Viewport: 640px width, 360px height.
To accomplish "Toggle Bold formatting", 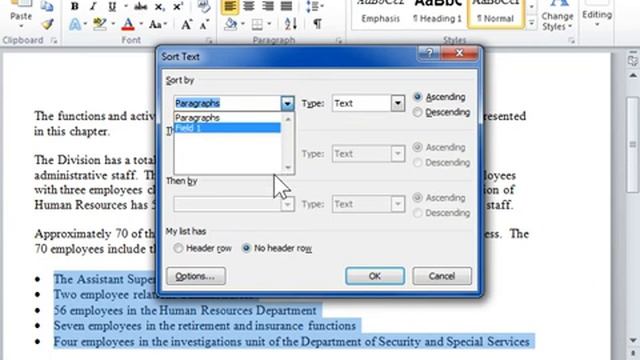I will 75,7.
